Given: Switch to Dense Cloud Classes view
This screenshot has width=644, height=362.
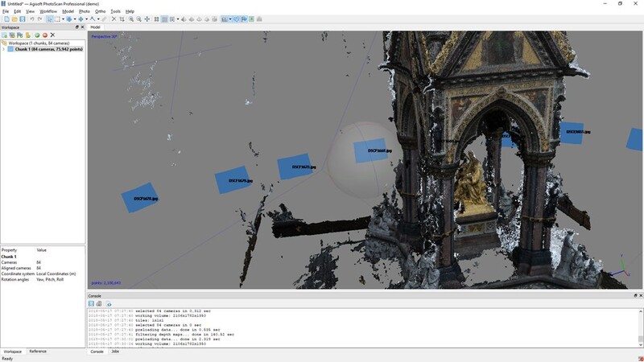Looking at the screenshot, I should tap(172, 19).
